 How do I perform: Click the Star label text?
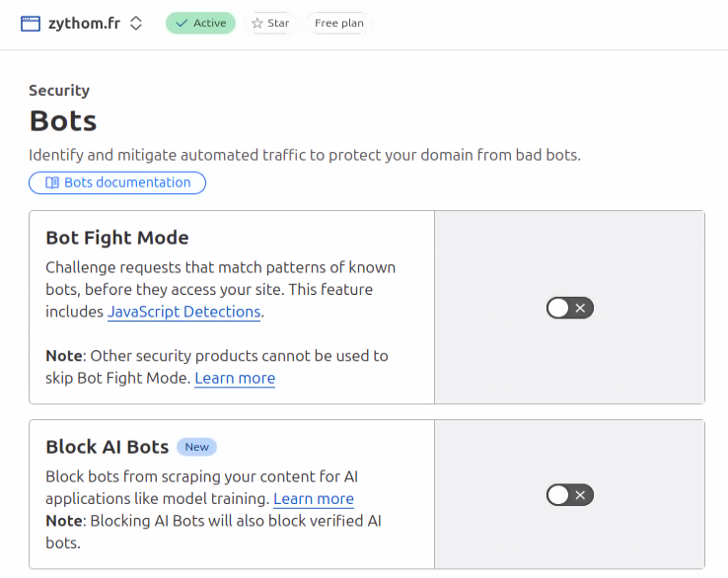click(x=278, y=24)
